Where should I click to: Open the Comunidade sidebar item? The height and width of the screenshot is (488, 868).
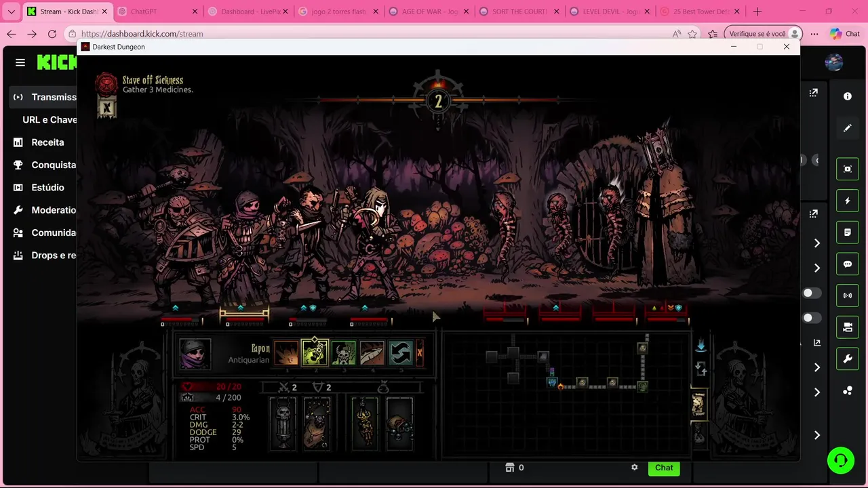pyautogui.click(x=45, y=232)
